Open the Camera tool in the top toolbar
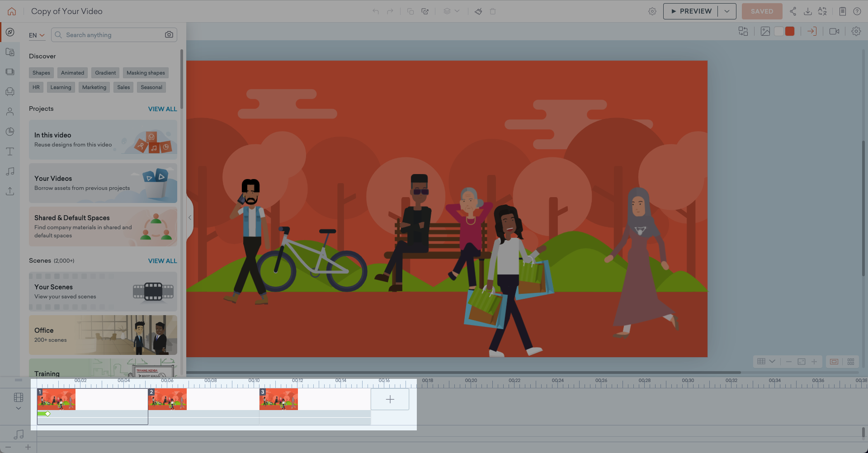The image size is (868, 453). [835, 31]
